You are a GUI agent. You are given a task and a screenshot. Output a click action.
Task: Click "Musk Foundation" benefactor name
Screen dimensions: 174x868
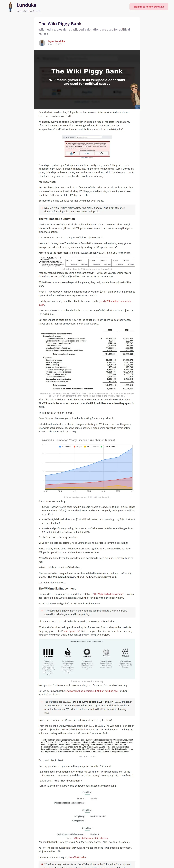(98, 816)
